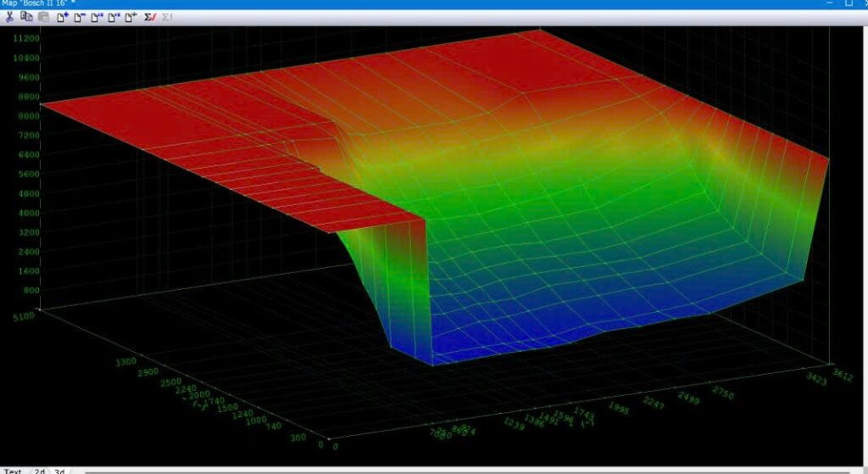Switch to the 2d view tab
This screenshot has height=474, width=868.
coord(39,471)
